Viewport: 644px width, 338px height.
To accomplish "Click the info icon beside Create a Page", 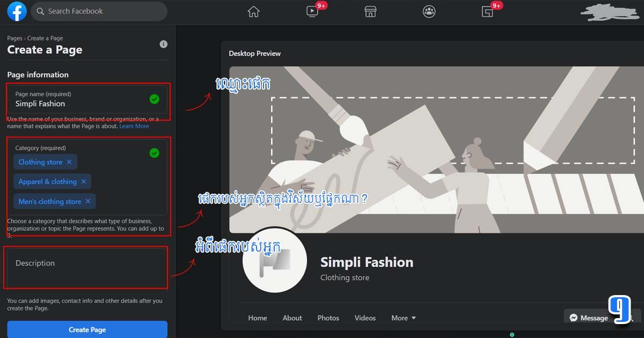I will click(164, 44).
